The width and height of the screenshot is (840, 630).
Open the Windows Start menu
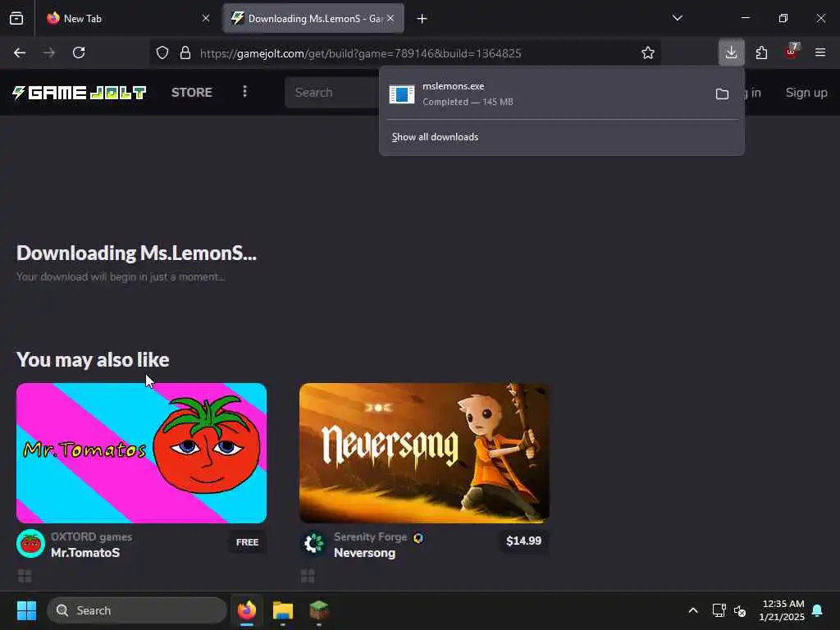coord(26,610)
